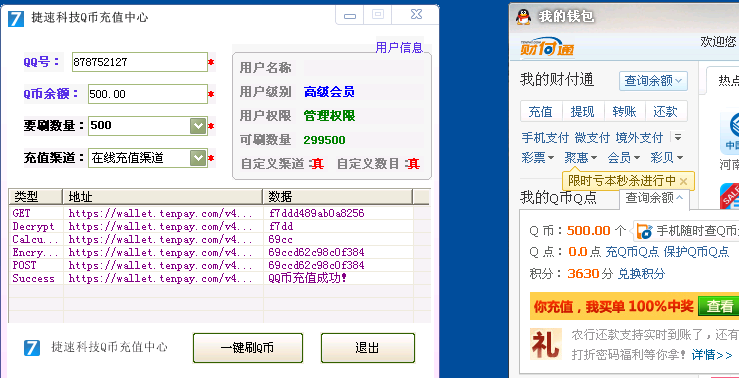Open the 用户信息 link
Screen dimensions: 739x378
tap(399, 47)
